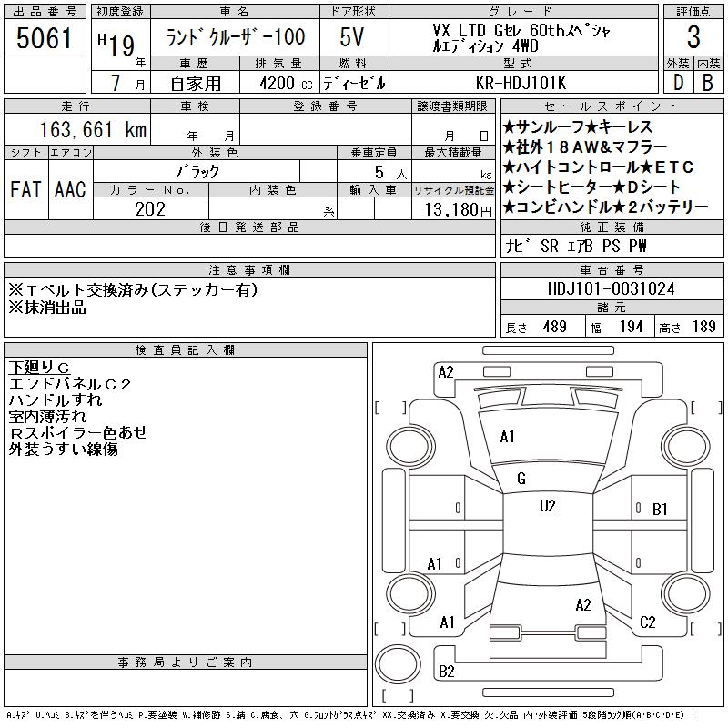Select the 出品番号 header cell
728x728 pixels.
tap(45, 12)
